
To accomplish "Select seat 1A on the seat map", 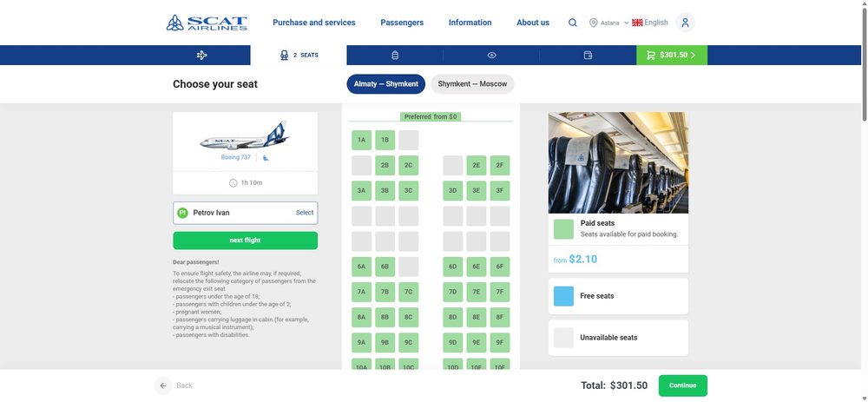I will [x=361, y=140].
